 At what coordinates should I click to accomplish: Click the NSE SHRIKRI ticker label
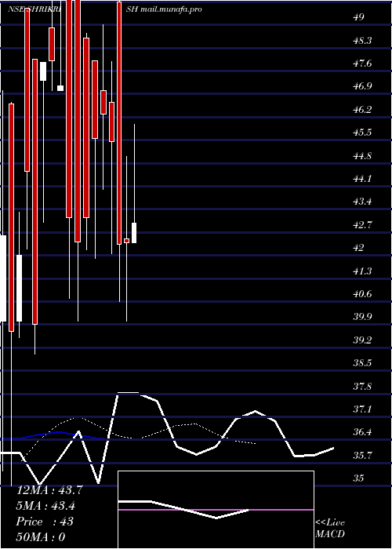point(34,9)
